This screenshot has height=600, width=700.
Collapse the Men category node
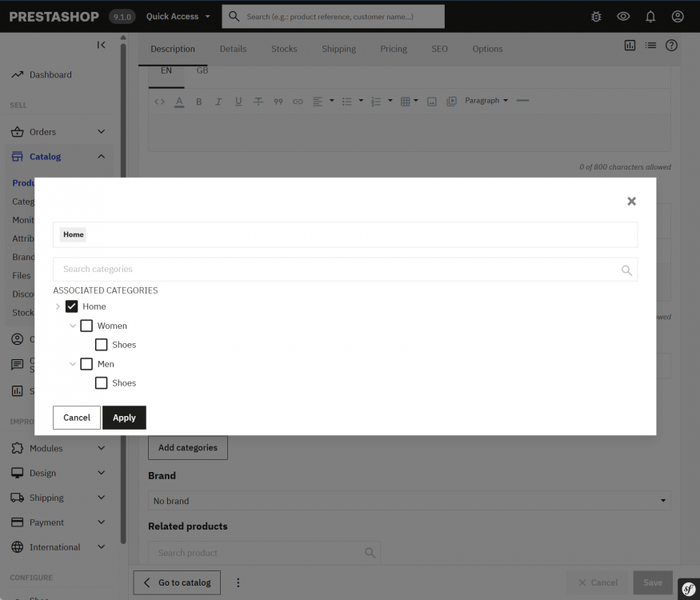pyautogui.click(x=72, y=364)
